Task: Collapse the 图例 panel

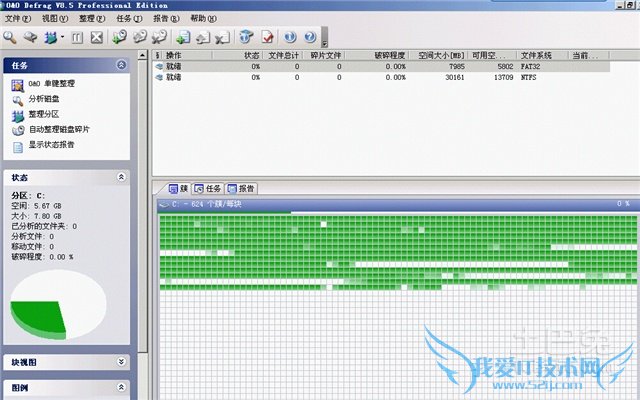Action: pyautogui.click(x=121, y=387)
